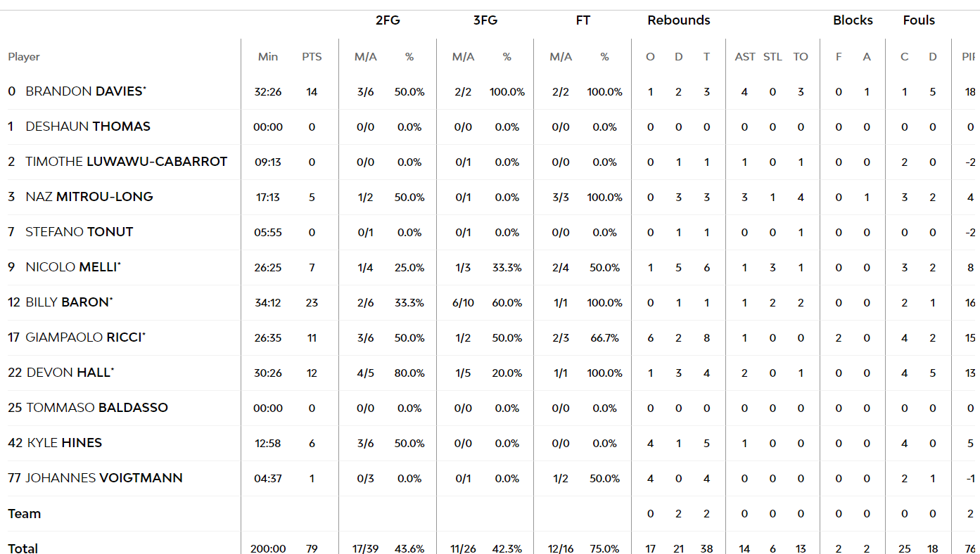
Task: Click Nicolo Melli's name
Action: pyautogui.click(x=73, y=267)
